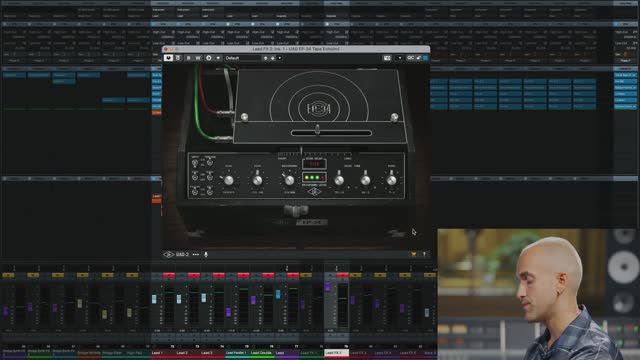The height and width of the screenshot is (360, 640).
Task: Click the Echo Volume knob on far right
Action: [391, 180]
